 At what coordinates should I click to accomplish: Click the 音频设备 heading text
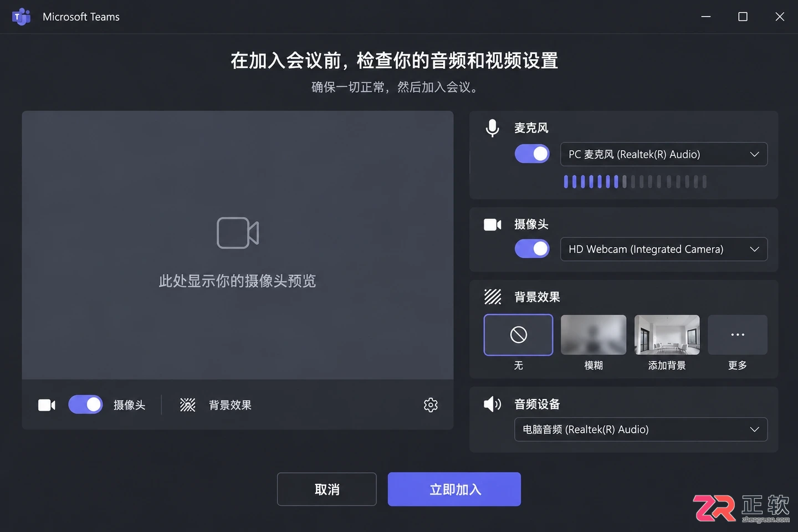(x=537, y=404)
